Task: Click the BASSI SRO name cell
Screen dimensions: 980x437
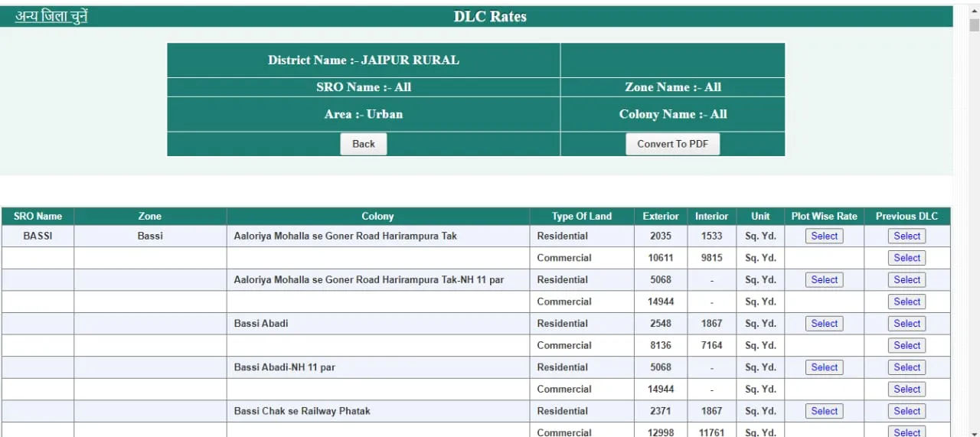Action: 38,236
